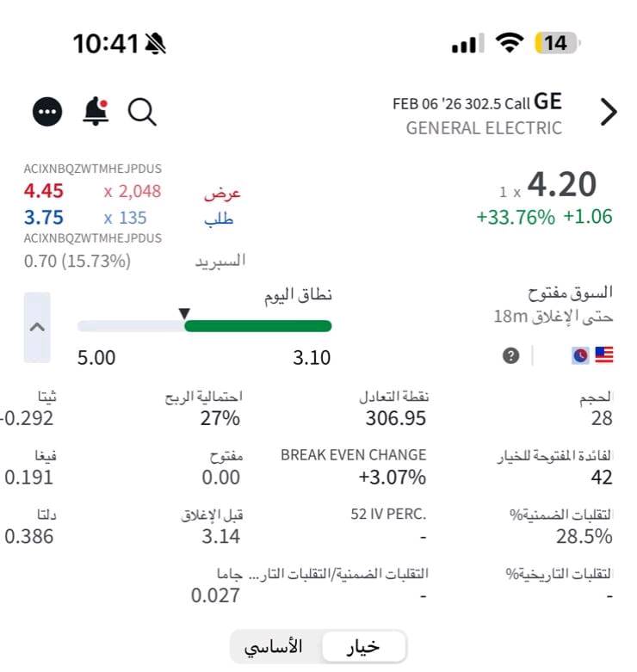Image resolution: width=637 pixels, height=672 pixels.
Task: Collapse the quote details with chevron up
Action: (37, 327)
